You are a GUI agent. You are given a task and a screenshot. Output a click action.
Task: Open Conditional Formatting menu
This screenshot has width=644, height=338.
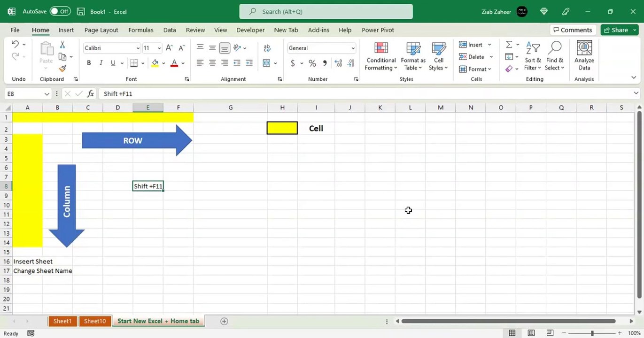(x=381, y=56)
